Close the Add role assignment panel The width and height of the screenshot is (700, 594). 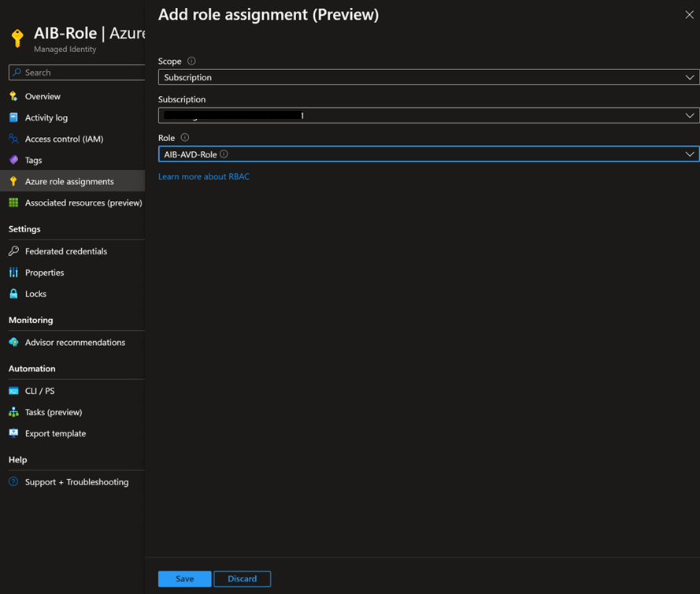(689, 15)
